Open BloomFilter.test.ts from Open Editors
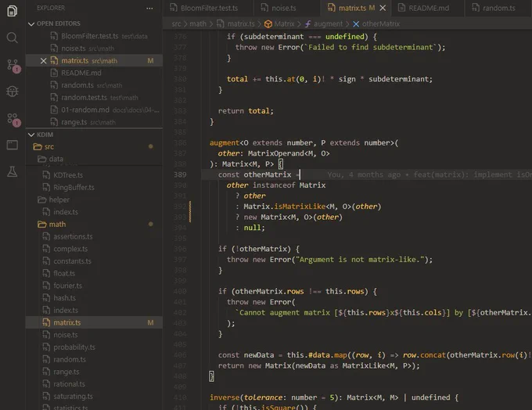Screen dimensions: 532x410 pos(94,36)
